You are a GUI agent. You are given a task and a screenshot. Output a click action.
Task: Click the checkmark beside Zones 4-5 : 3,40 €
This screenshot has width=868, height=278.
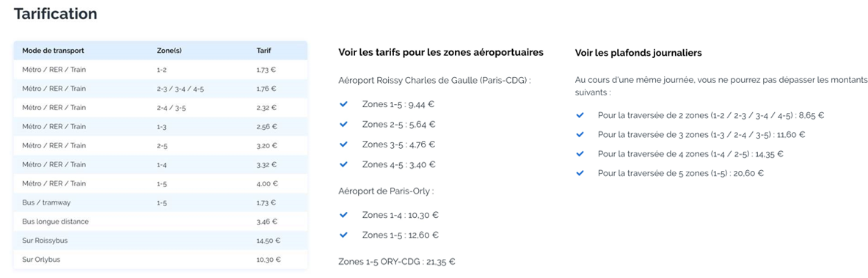point(343,164)
